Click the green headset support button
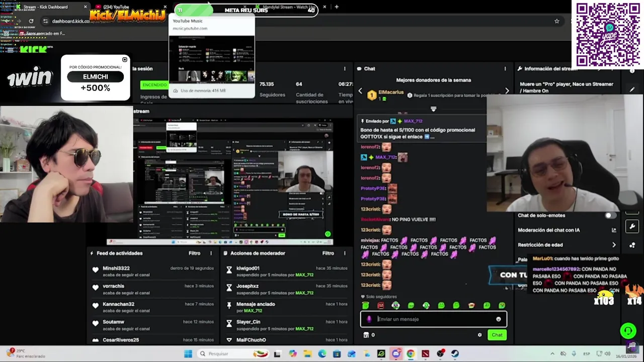This screenshot has height=362, width=644. 628,331
